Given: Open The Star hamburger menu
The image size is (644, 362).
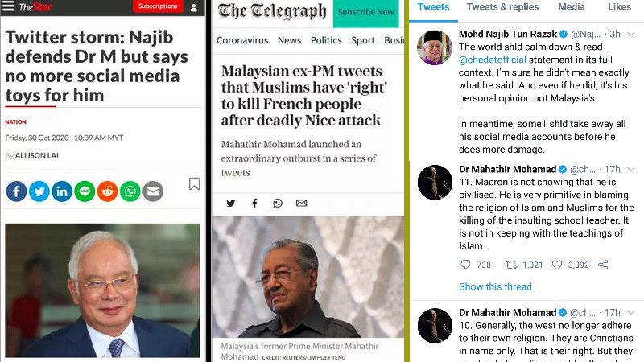Looking at the screenshot, I should [x=8, y=6].
